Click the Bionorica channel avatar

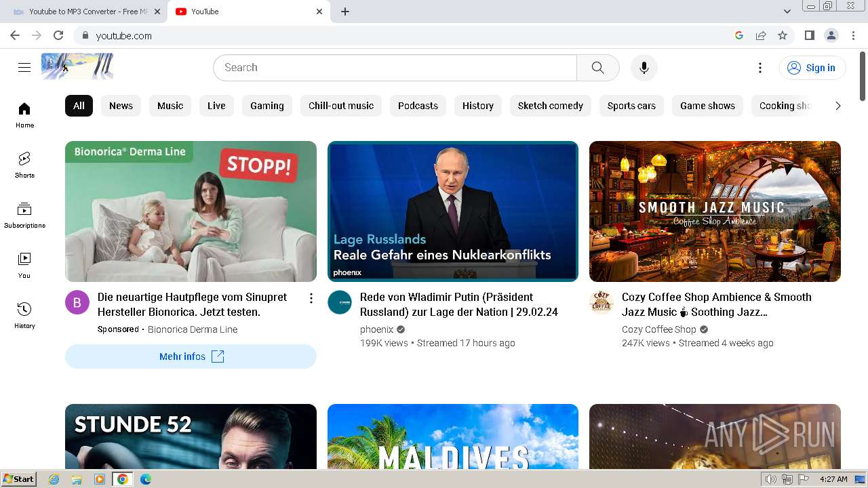tap(77, 302)
